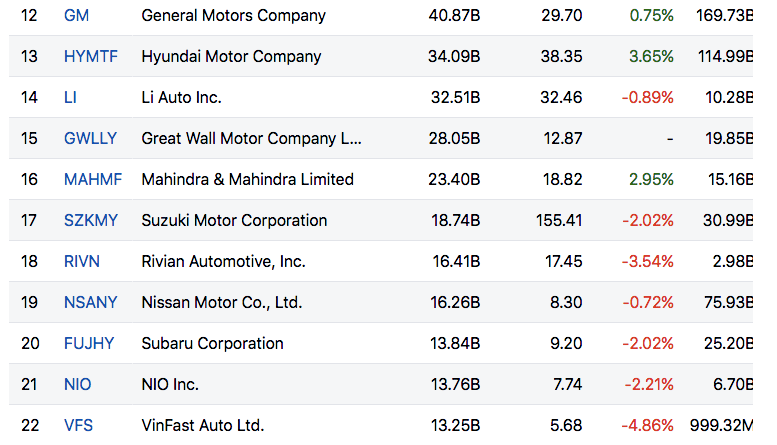Click the General Motors Company name
Viewport: 777px width, 445px height.
click(x=233, y=16)
